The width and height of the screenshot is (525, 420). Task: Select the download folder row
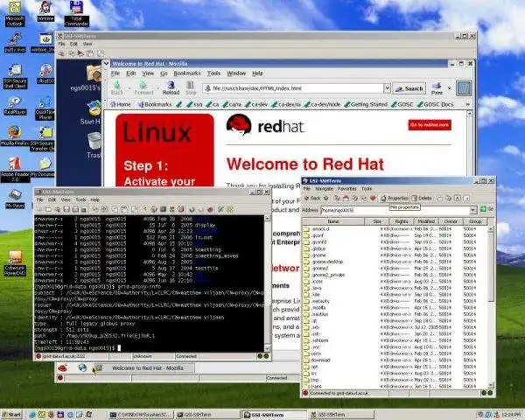tap(395, 360)
